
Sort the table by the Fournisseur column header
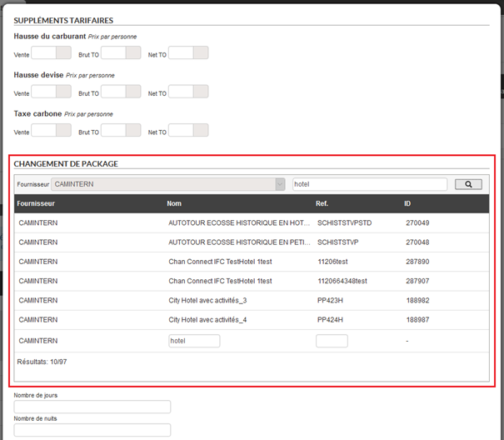pyautogui.click(x=37, y=203)
